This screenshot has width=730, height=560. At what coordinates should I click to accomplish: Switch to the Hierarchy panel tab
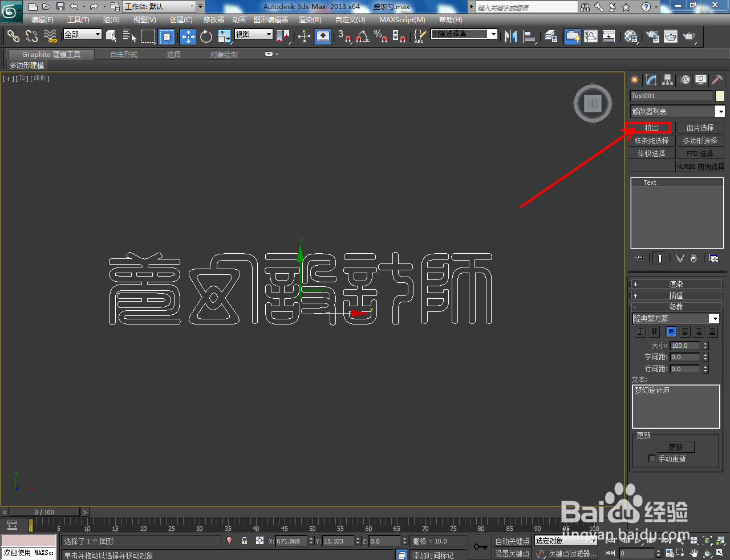click(667, 80)
